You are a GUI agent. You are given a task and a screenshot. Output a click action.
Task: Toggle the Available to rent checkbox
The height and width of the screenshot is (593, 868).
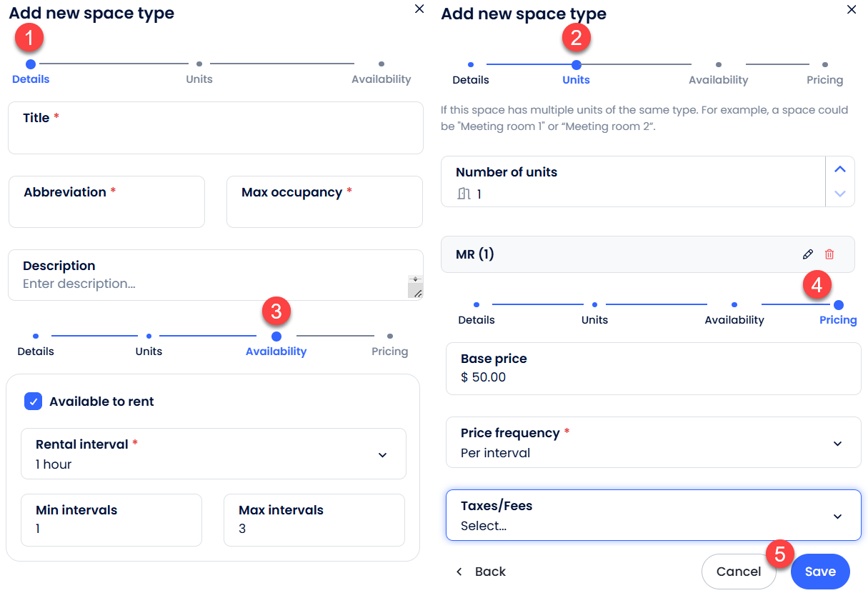(34, 402)
